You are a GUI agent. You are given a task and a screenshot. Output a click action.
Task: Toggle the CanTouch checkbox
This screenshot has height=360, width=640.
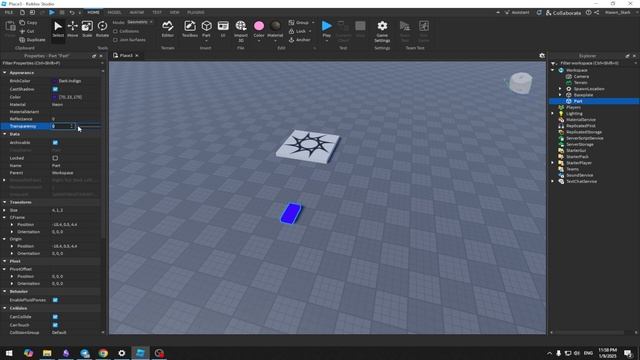point(55,325)
